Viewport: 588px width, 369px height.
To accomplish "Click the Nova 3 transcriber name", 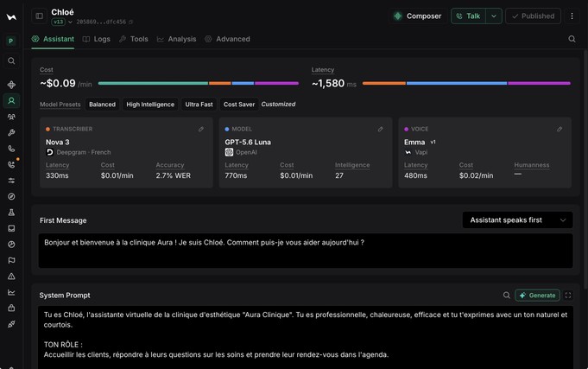I will (57, 143).
